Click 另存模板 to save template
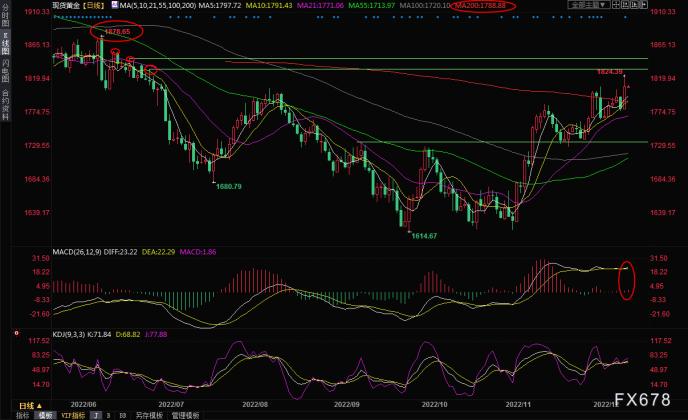 click(x=149, y=415)
